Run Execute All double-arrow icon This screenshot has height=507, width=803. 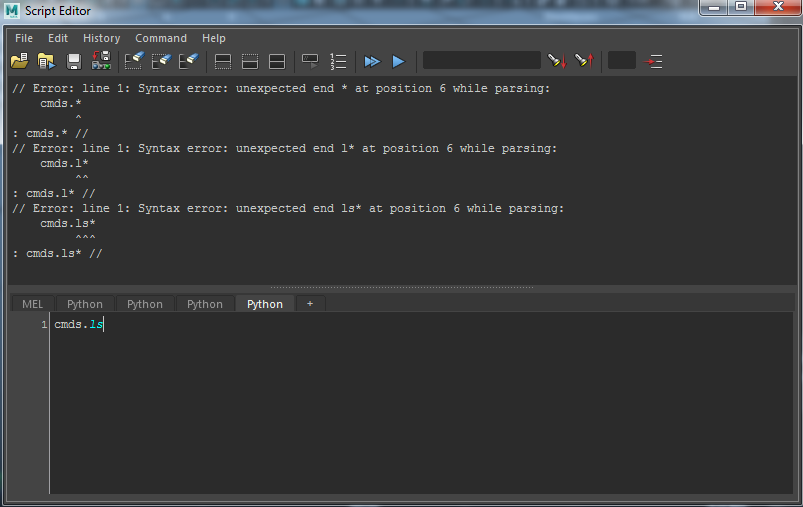372,61
